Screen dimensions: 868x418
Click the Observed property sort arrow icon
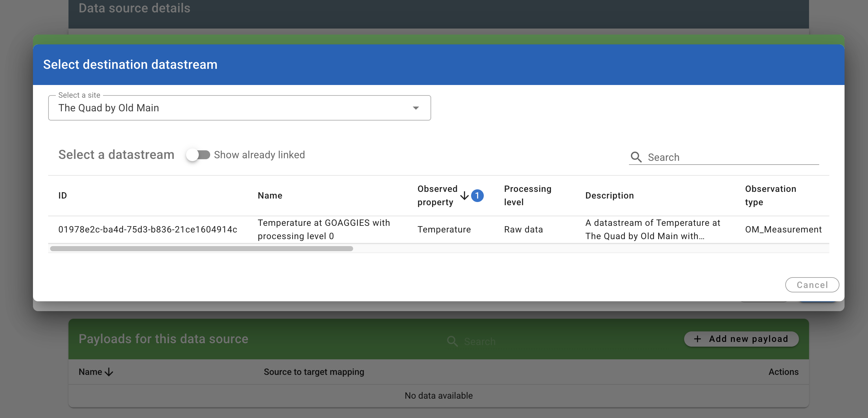click(x=464, y=195)
